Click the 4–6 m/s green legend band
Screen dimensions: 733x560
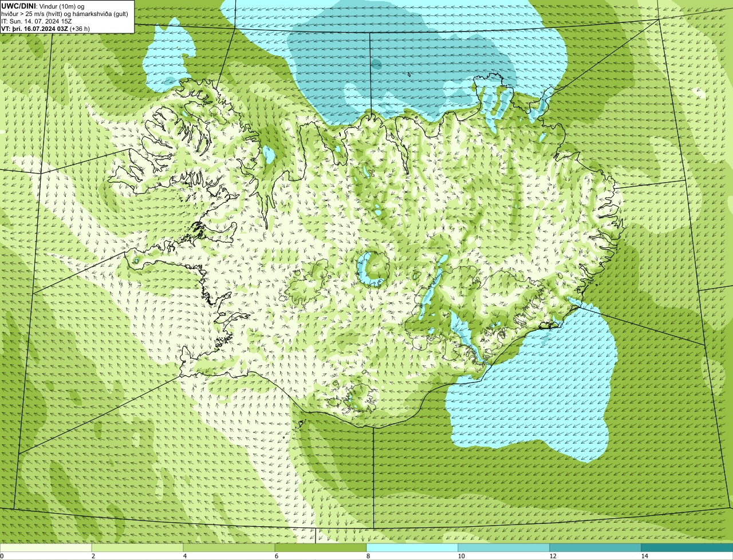(229, 547)
